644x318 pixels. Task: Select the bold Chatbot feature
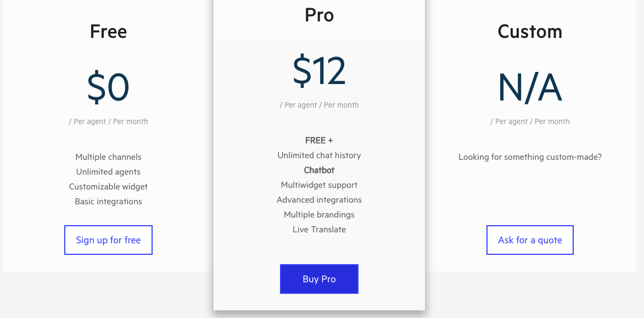coord(319,170)
